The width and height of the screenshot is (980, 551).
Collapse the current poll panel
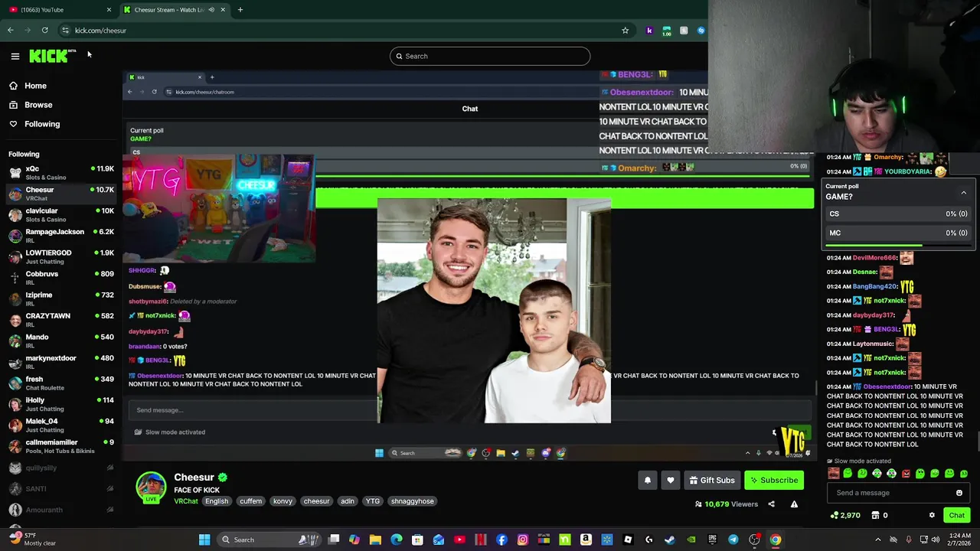(x=964, y=193)
